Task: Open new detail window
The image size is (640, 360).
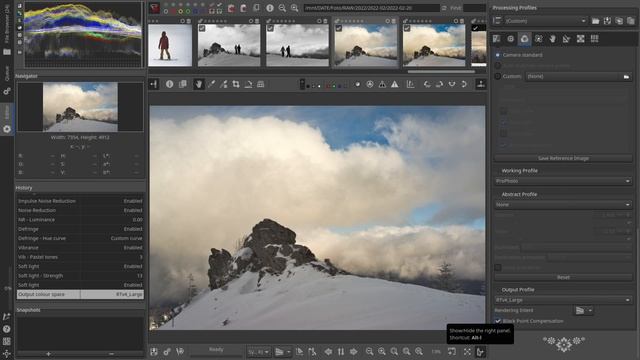Action: coord(452,351)
